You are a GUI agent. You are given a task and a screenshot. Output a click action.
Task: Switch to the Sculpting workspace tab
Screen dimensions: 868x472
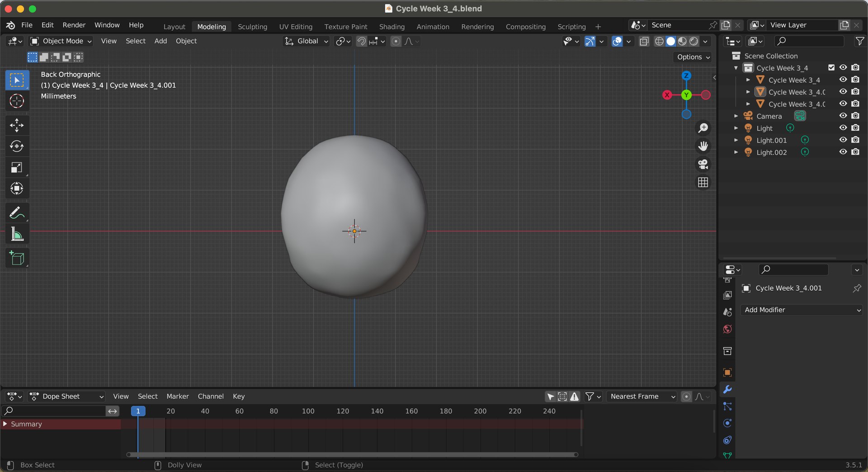[x=252, y=27]
